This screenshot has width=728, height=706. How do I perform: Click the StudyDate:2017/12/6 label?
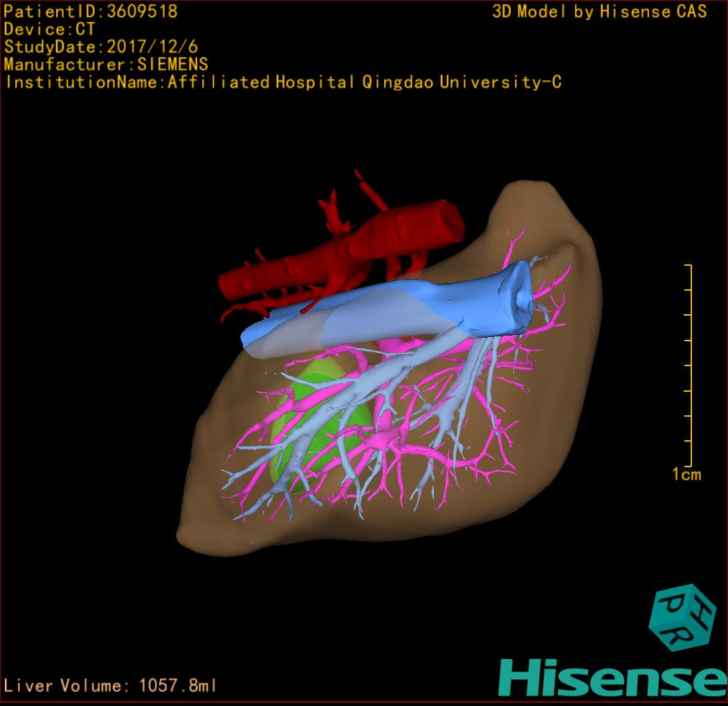(x=101, y=47)
